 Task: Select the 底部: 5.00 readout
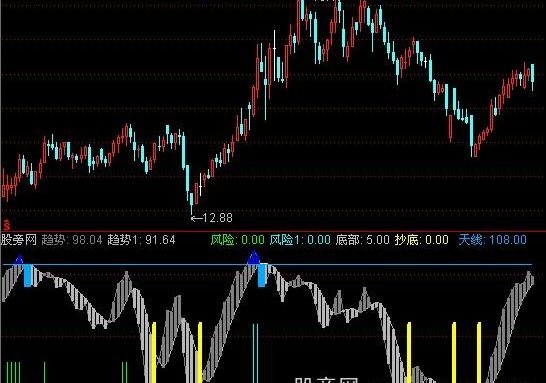coord(362,240)
